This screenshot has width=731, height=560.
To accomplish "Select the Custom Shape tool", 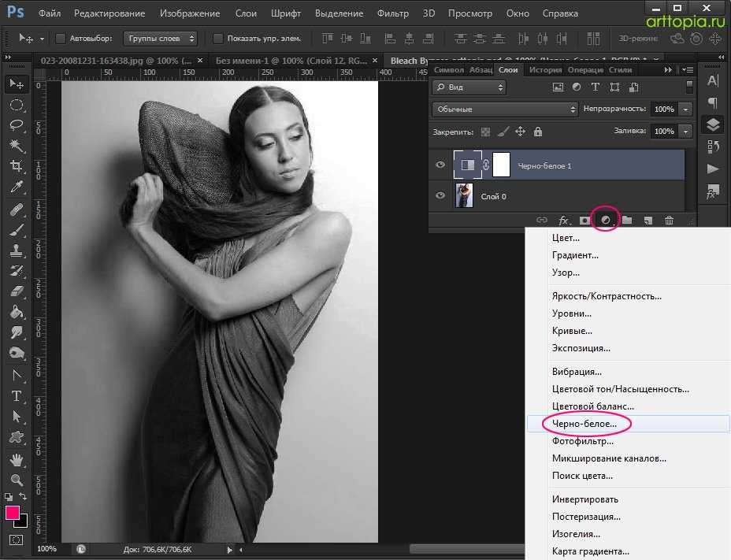I will (x=17, y=437).
